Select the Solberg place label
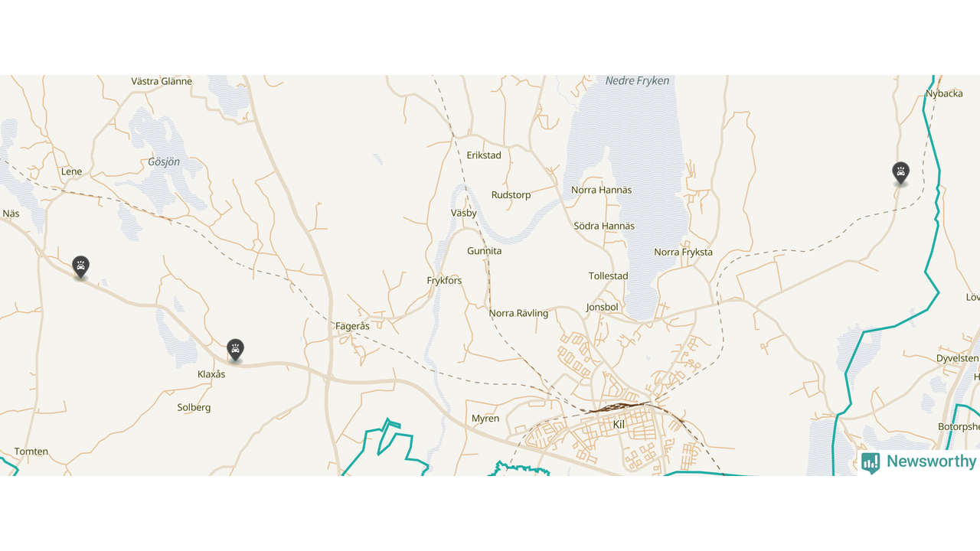 [194, 408]
